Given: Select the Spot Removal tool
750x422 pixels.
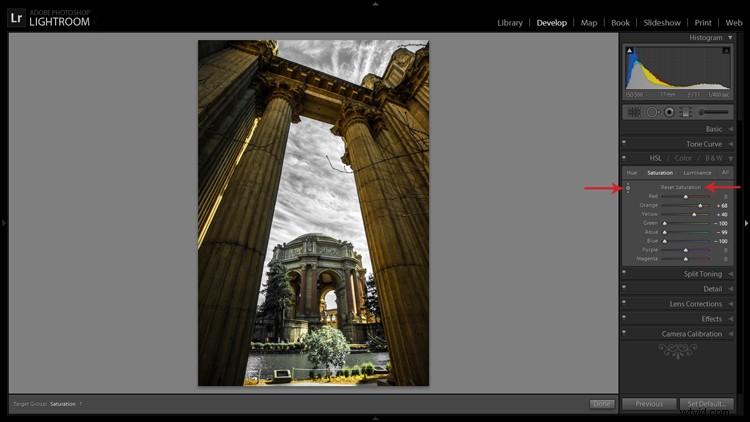Looking at the screenshot, I should click(652, 112).
